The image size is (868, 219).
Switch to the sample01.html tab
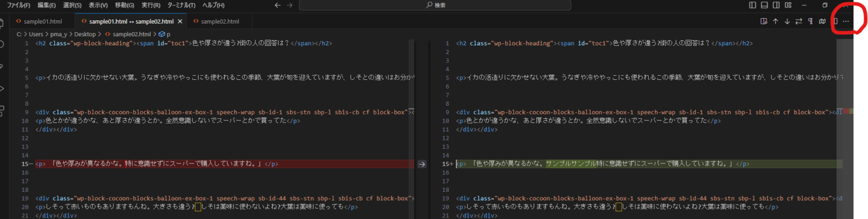(x=43, y=22)
